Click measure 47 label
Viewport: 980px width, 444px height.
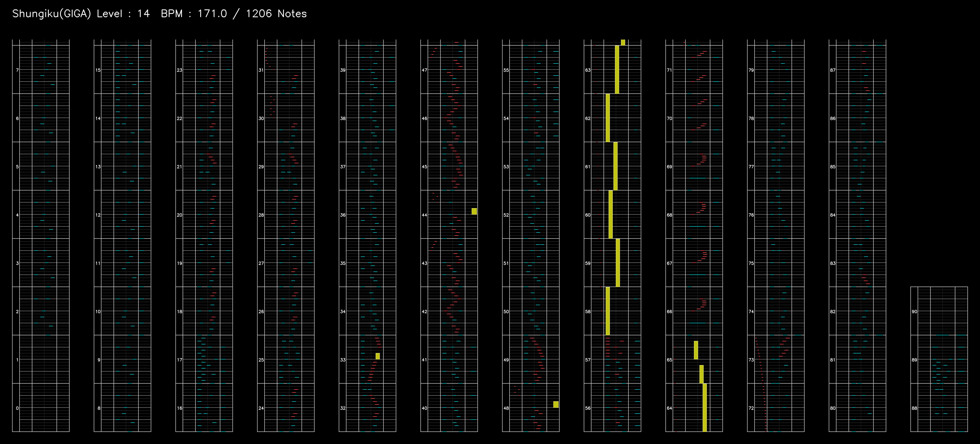click(425, 70)
